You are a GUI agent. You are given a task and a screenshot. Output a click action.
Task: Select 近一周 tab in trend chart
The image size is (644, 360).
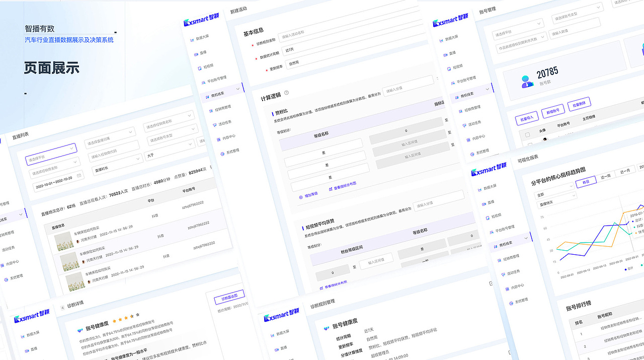(605, 176)
